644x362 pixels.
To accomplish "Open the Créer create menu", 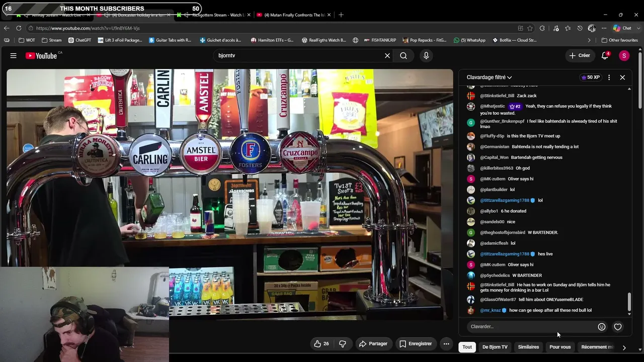I will [x=579, y=56].
